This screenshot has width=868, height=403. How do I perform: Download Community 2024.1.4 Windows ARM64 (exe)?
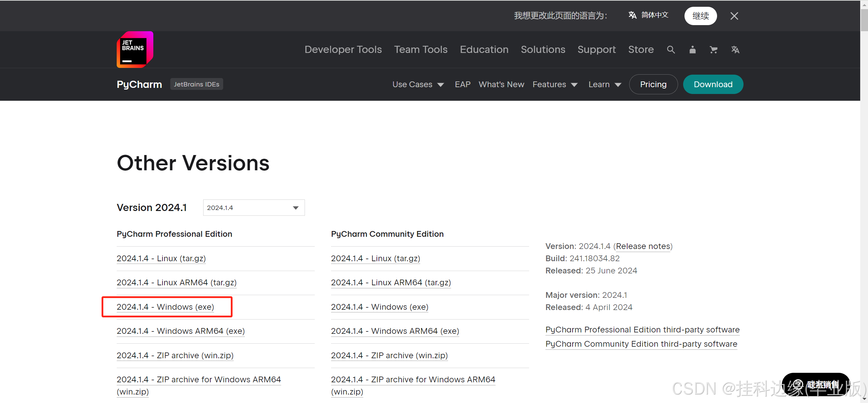click(395, 331)
